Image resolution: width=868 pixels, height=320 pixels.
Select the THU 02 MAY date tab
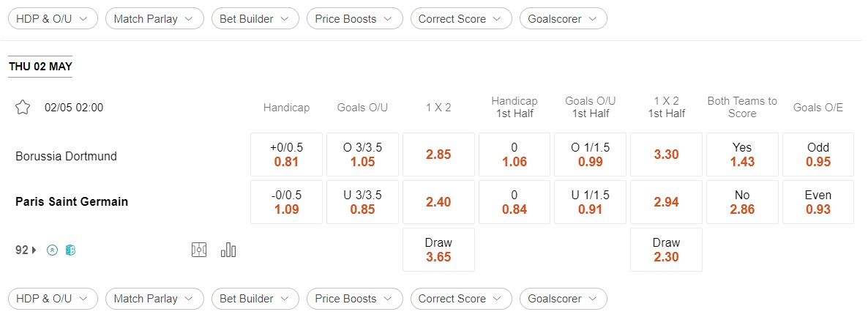40,67
